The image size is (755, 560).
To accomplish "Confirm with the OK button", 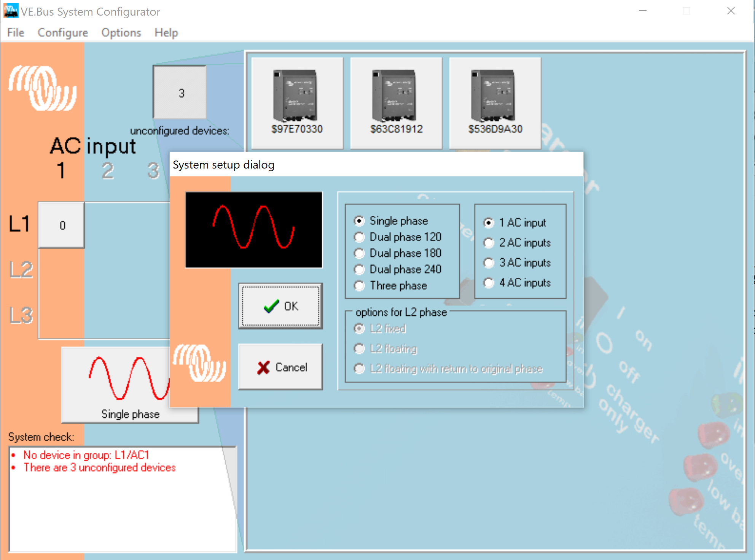I will pos(280,306).
